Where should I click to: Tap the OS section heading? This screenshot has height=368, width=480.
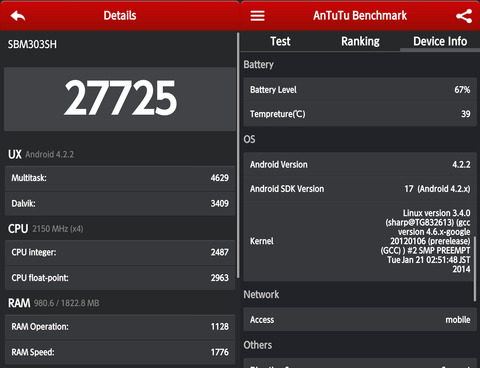pos(249,139)
